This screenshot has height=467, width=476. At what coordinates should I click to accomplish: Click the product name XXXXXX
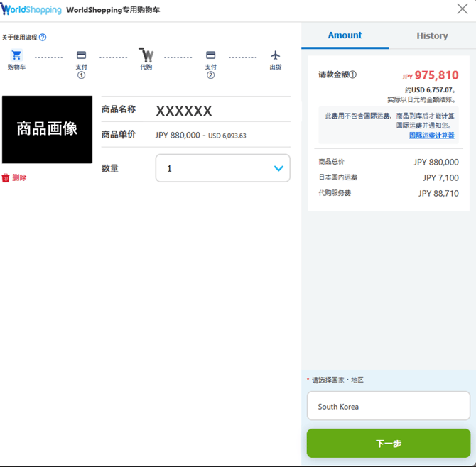point(183,111)
